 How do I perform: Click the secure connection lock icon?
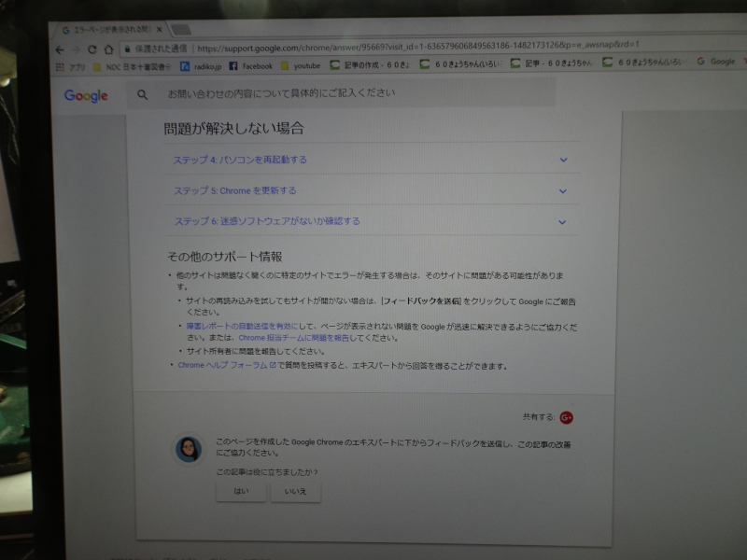point(127,49)
